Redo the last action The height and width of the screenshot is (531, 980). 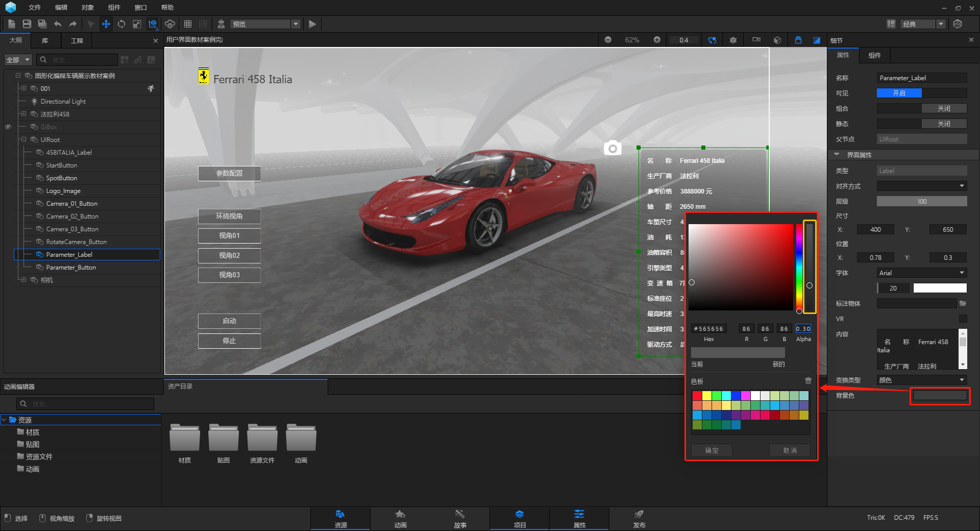point(73,24)
